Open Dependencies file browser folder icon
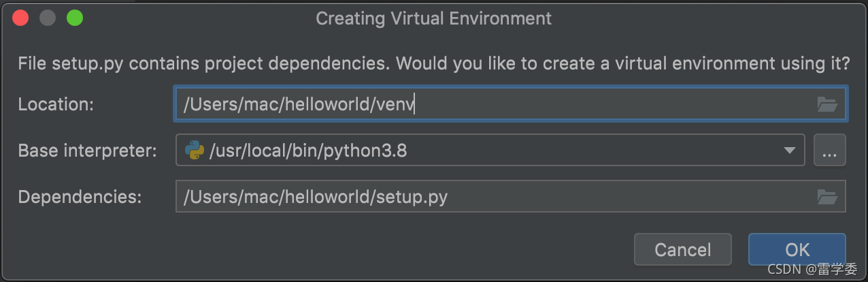Viewport: 868px width, 282px height. [x=827, y=197]
